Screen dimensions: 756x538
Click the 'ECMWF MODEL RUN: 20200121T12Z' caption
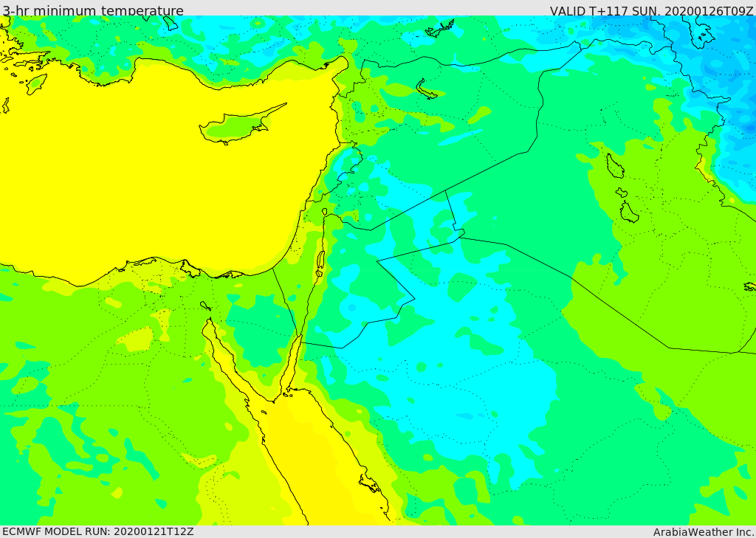(x=98, y=531)
